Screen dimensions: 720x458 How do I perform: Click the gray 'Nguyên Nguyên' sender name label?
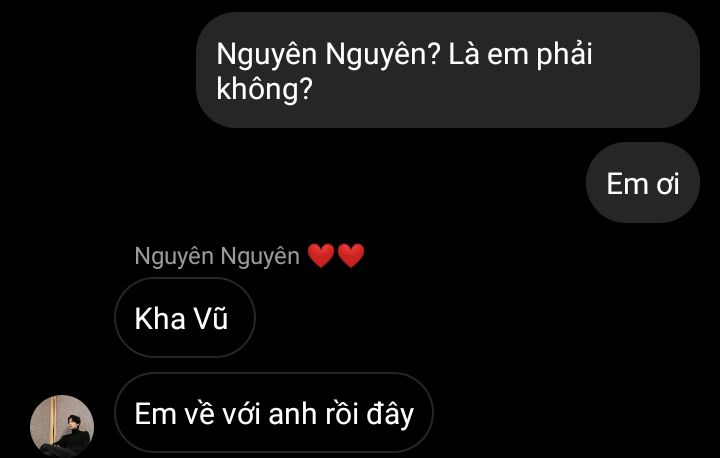pyautogui.click(x=217, y=256)
